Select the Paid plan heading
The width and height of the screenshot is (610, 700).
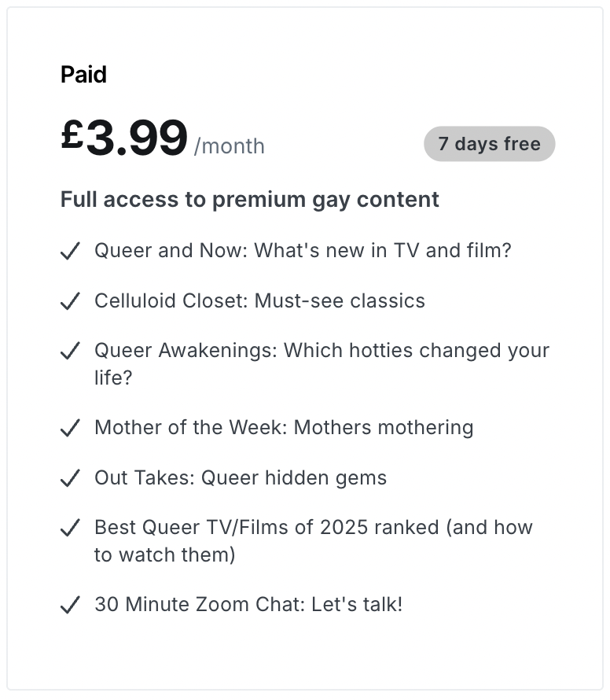[x=83, y=75]
